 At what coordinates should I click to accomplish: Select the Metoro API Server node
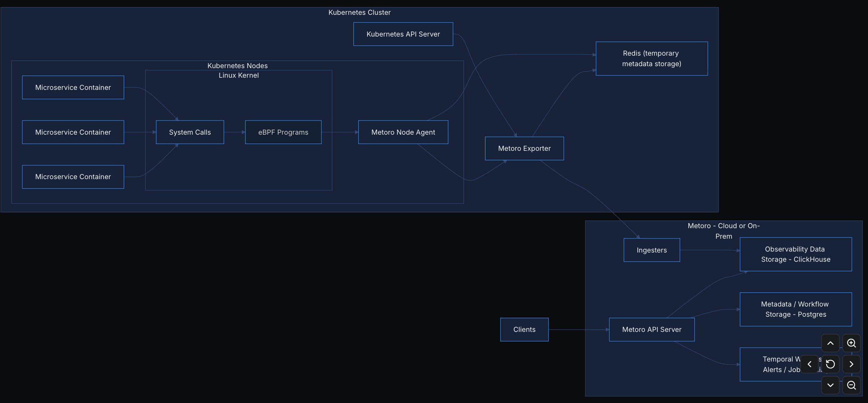click(651, 330)
